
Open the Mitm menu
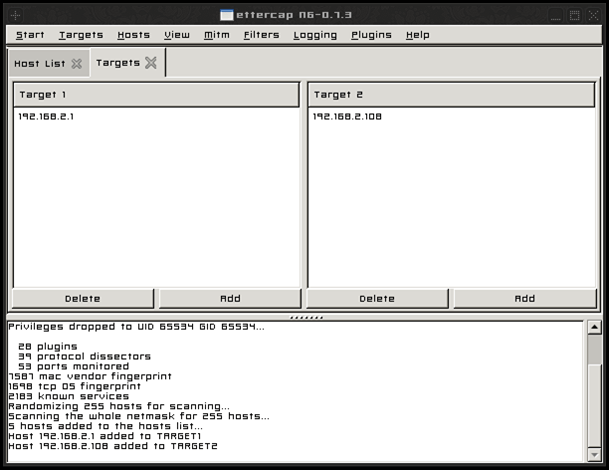(217, 35)
